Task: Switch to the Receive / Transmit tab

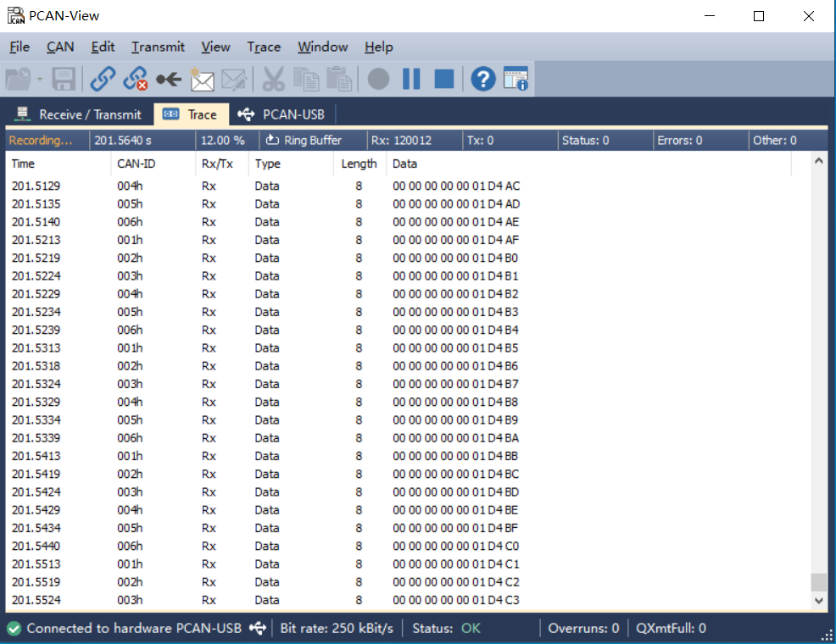Action: (79, 114)
